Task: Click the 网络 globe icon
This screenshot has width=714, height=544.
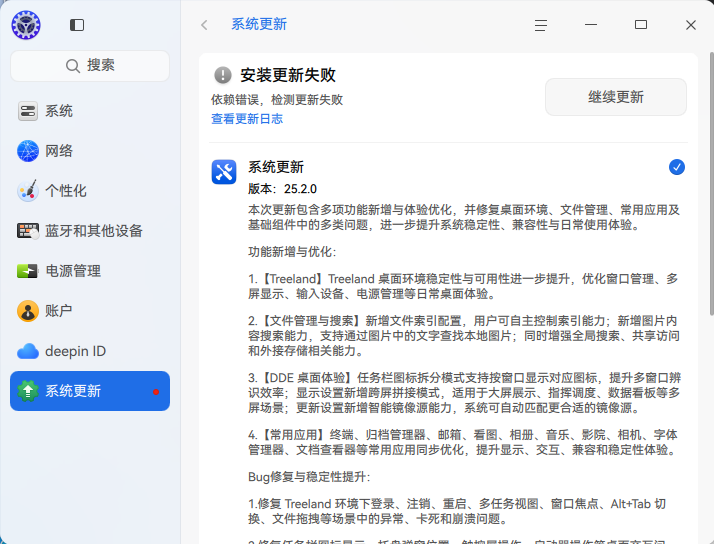Action: (28, 151)
